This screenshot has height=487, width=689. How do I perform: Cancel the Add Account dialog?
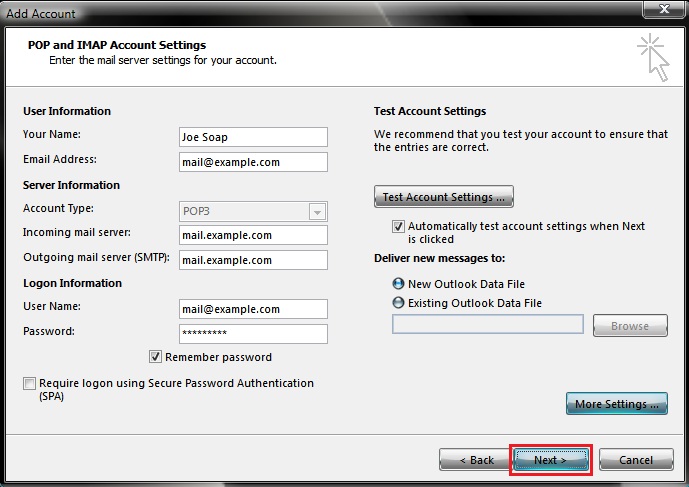[x=636, y=460]
